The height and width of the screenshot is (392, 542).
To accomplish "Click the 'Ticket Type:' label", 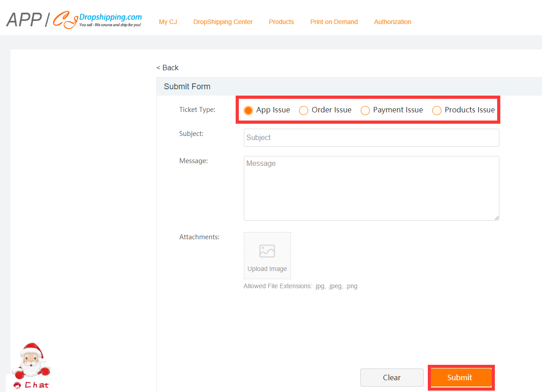I will 197,110.
